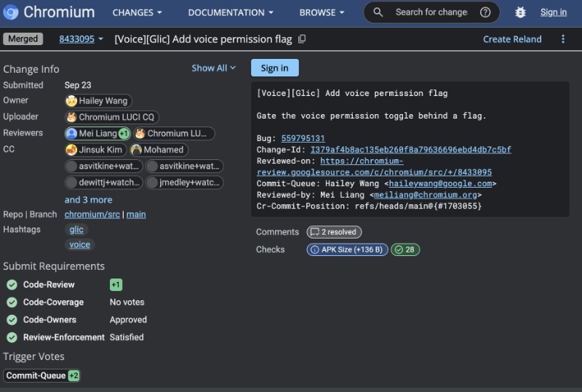This screenshot has width=582, height=392.
Task: Open CHANGES dropdown menu
Action: coord(137,12)
